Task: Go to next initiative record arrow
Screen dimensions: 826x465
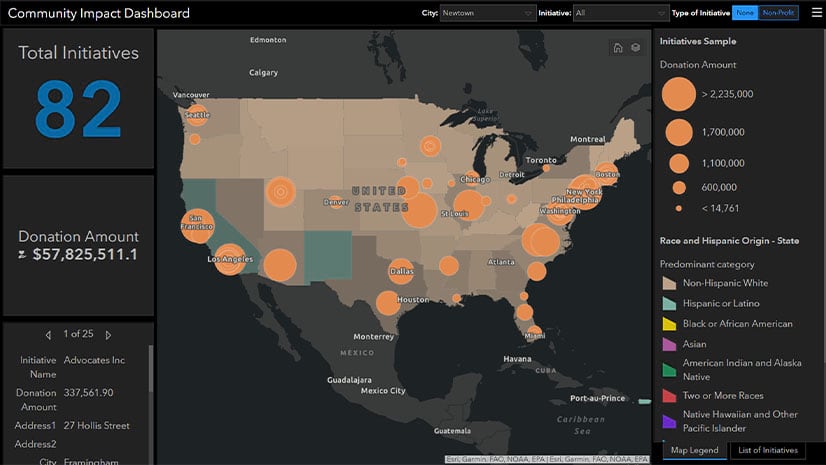Action: 108,335
